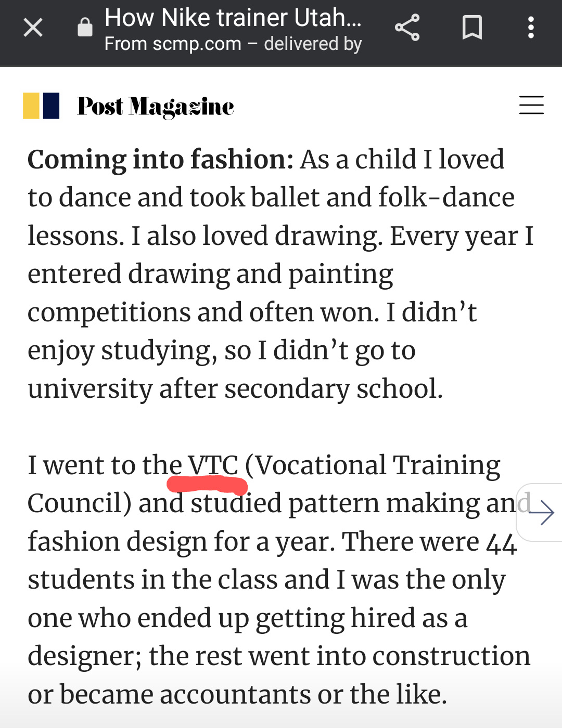Share the article via share icon
This screenshot has height=728, width=562.
pyautogui.click(x=407, y=28)
